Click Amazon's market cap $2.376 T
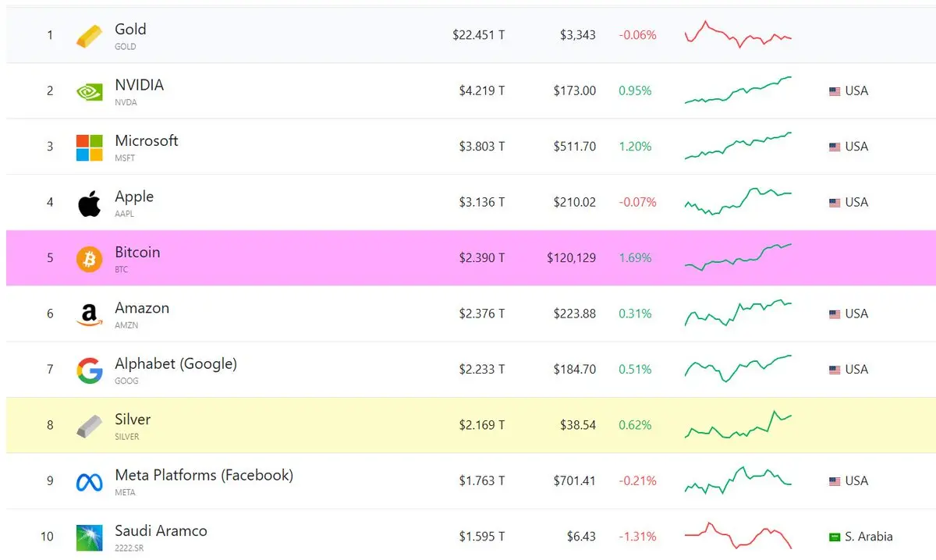Viewport: 936px width, 560px height. tap(482, 314)
